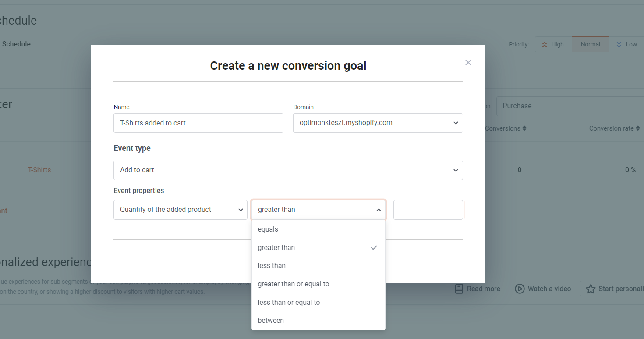The image size is (644, 339).
Task: Click the video play icon
Action: tap(520, 289)
